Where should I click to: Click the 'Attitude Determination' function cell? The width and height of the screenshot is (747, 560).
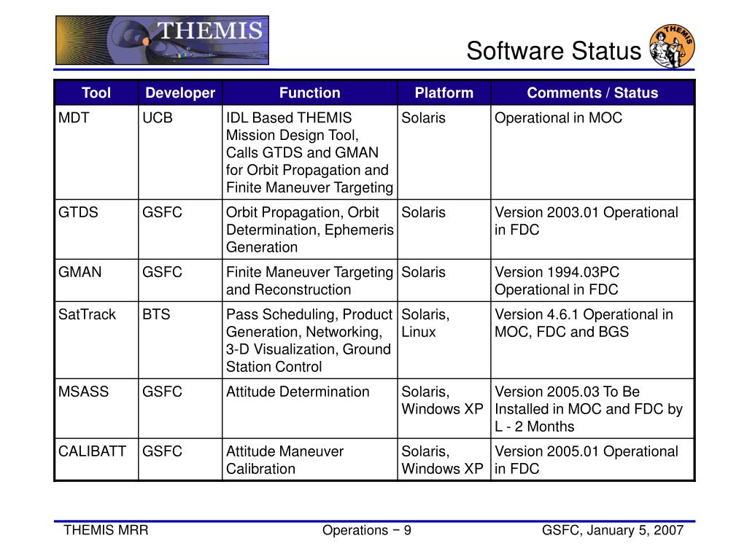[x=309, y=408]
